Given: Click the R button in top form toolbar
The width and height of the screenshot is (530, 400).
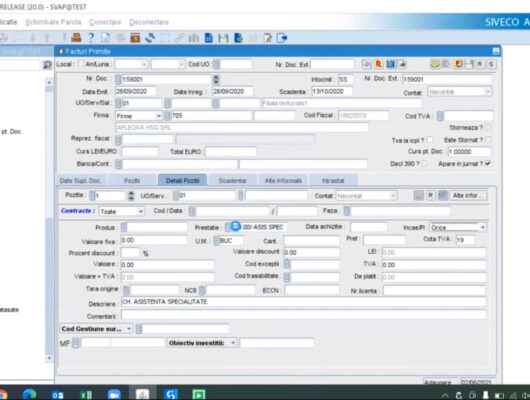Looking at the screenshot, I should click(480, 64).
